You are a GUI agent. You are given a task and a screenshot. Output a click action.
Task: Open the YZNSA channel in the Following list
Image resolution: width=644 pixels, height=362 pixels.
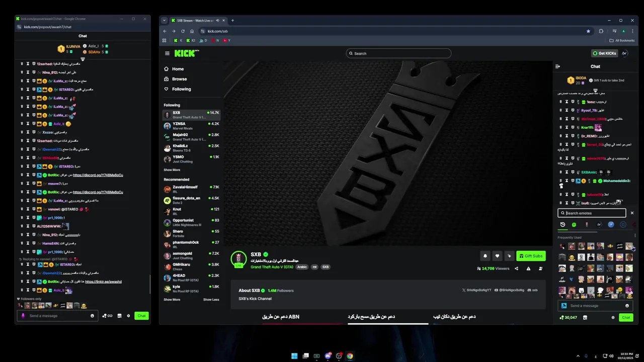coord(191,126)
